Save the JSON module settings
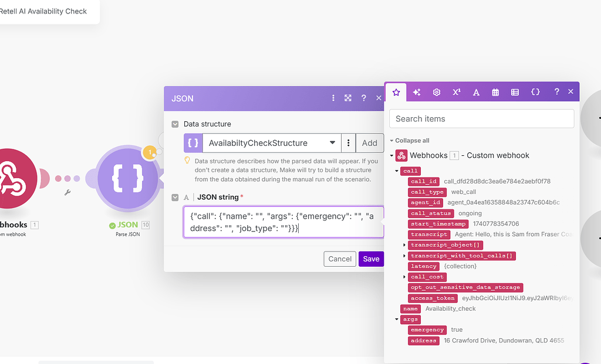The height and width of the screenshot is (364, 601). [372, 258]
